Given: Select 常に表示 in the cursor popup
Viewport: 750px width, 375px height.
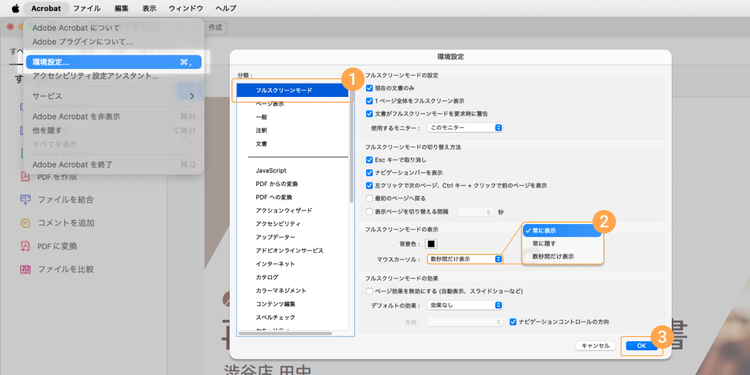Looking at the screenshot, I should pos(562,231).
